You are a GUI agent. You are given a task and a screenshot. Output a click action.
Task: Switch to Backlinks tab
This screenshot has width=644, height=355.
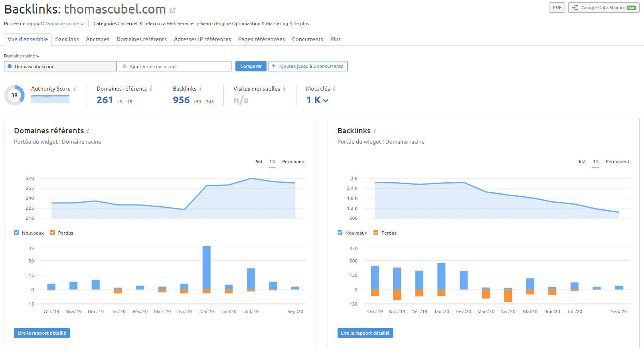coord(67,39)
